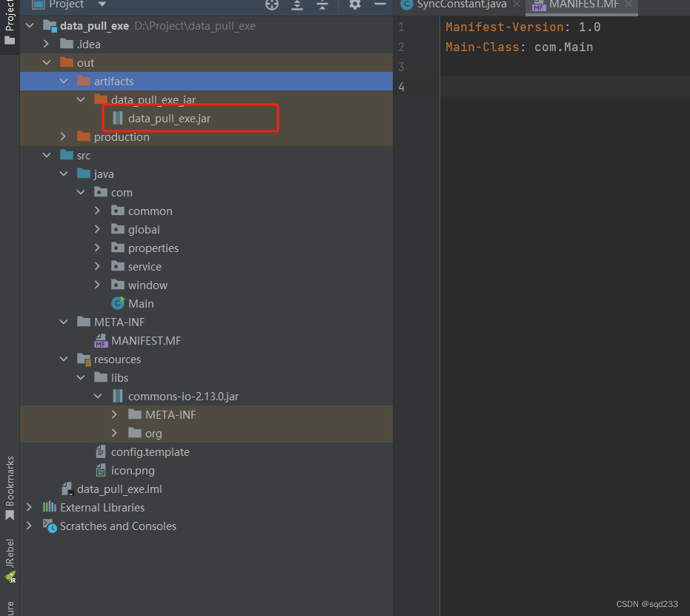The image size is (690, 616).
Task: Open the Project view dropdown
Action: (102, 4)
